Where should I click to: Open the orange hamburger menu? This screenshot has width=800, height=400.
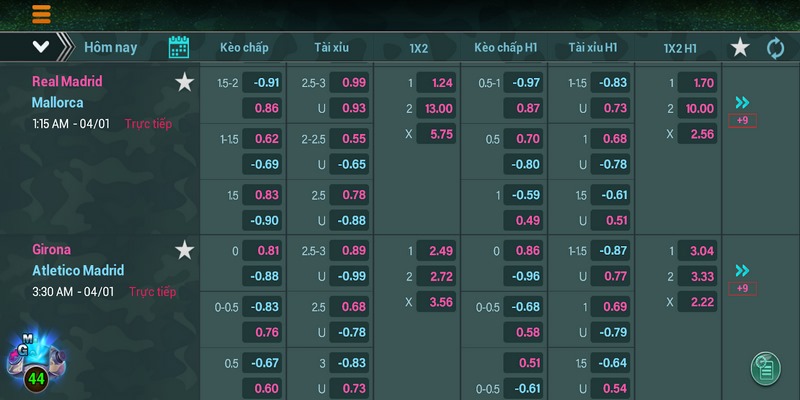click(x=41, y=14)
